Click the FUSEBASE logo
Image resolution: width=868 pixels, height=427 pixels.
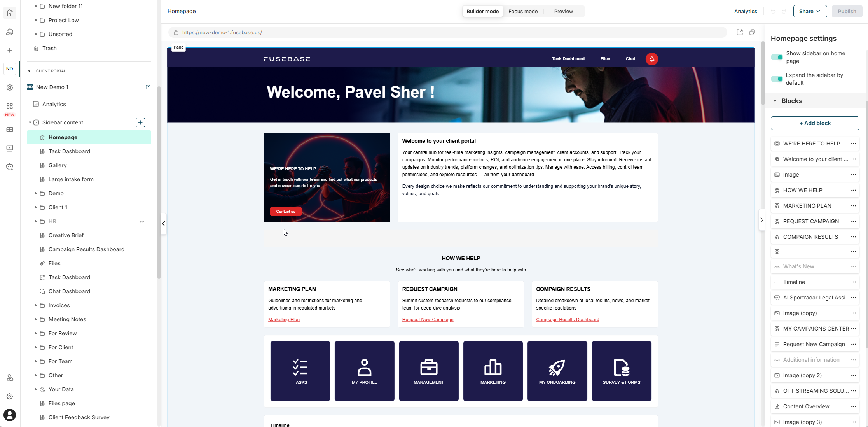tap(287, 59)
